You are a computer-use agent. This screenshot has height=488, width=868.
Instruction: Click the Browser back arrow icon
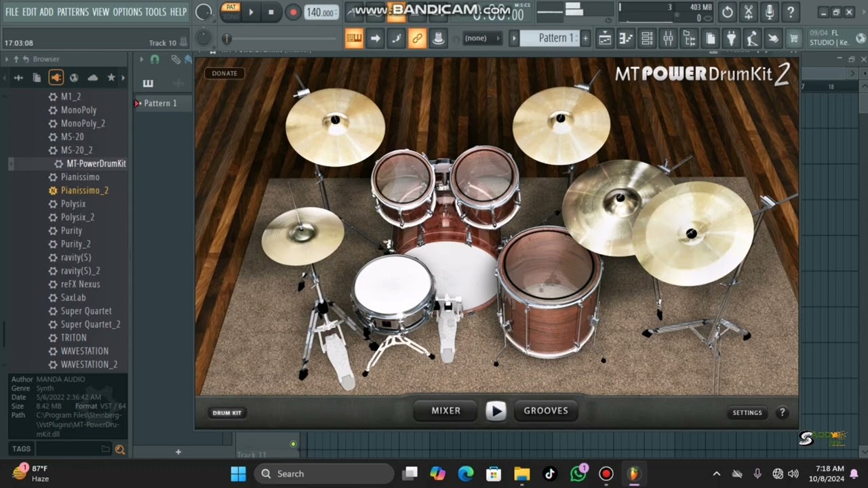click(26, 60)
